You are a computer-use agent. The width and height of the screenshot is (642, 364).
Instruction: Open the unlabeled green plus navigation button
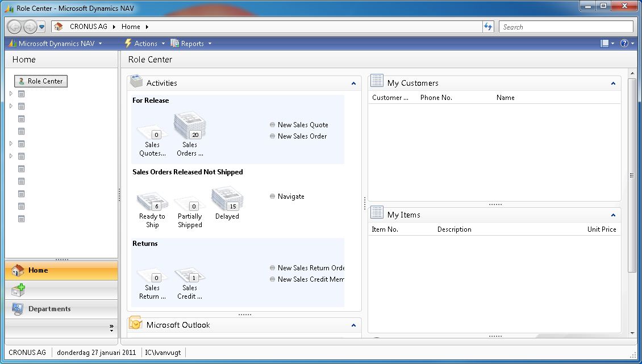61,290
